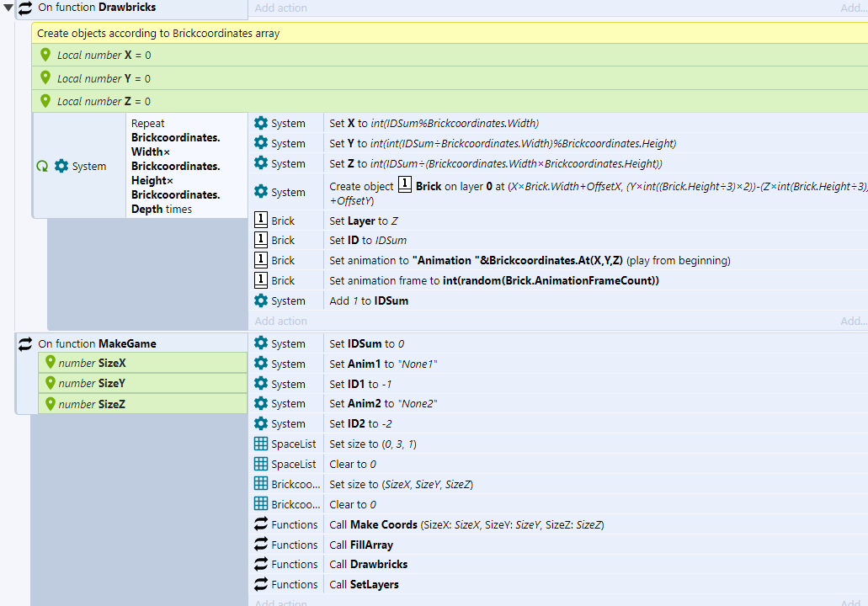Click gear icon of Set X action

[261, 123]
